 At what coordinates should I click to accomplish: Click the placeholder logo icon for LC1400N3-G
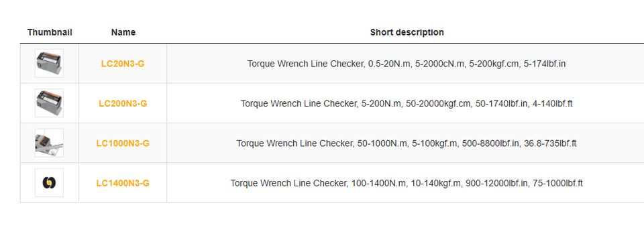49,182
